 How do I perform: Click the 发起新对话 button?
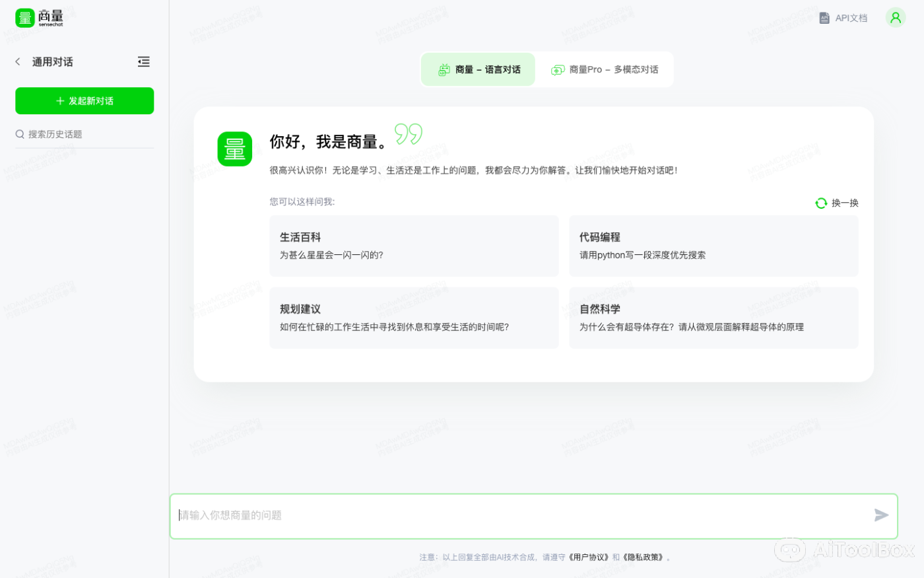(84, 100)
